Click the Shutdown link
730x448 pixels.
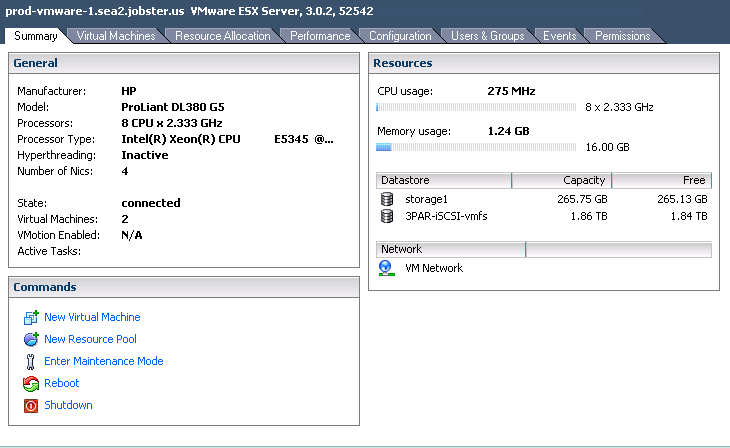click(x=68, y=405)
